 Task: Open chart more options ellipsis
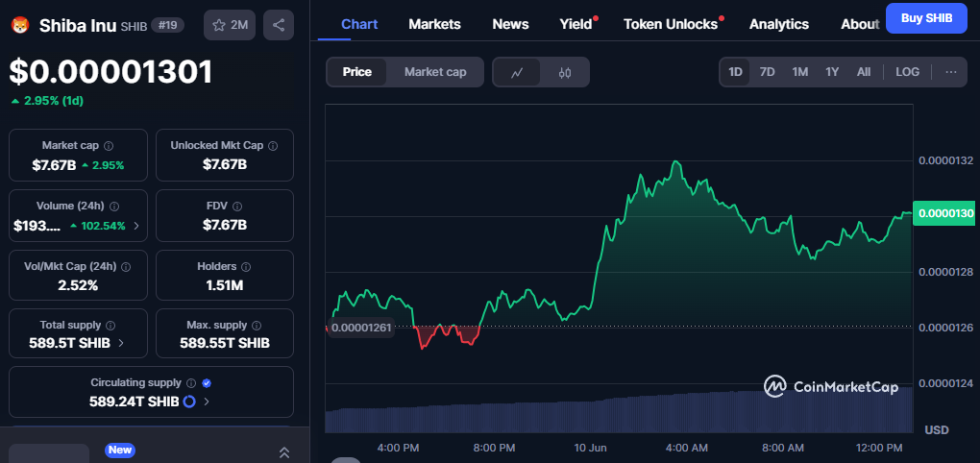[x=950, y=72]
